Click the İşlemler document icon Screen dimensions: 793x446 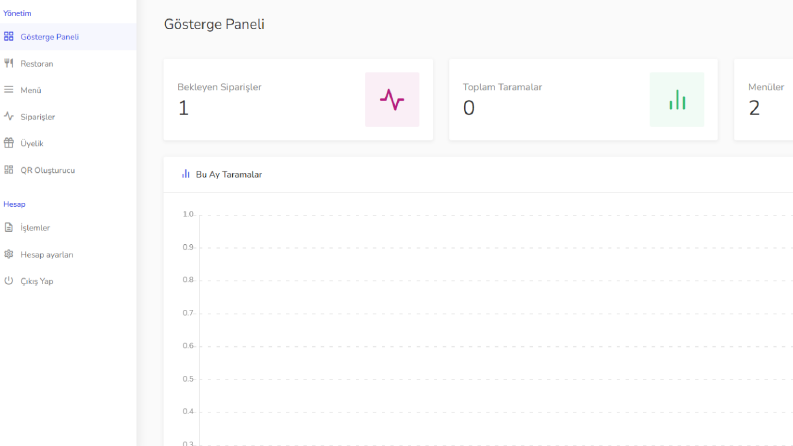pyautogui.click(x=9, y=227)
